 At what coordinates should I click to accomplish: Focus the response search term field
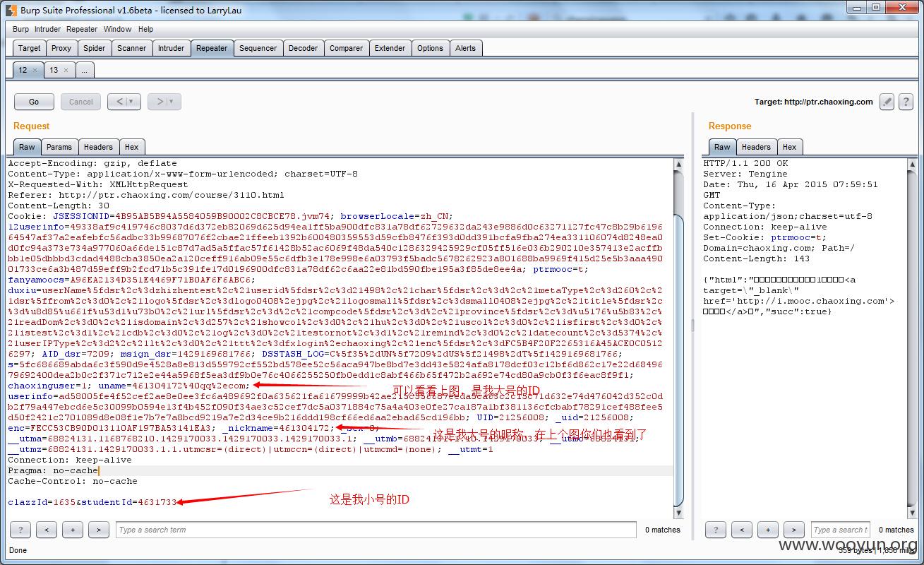point(841,530)
